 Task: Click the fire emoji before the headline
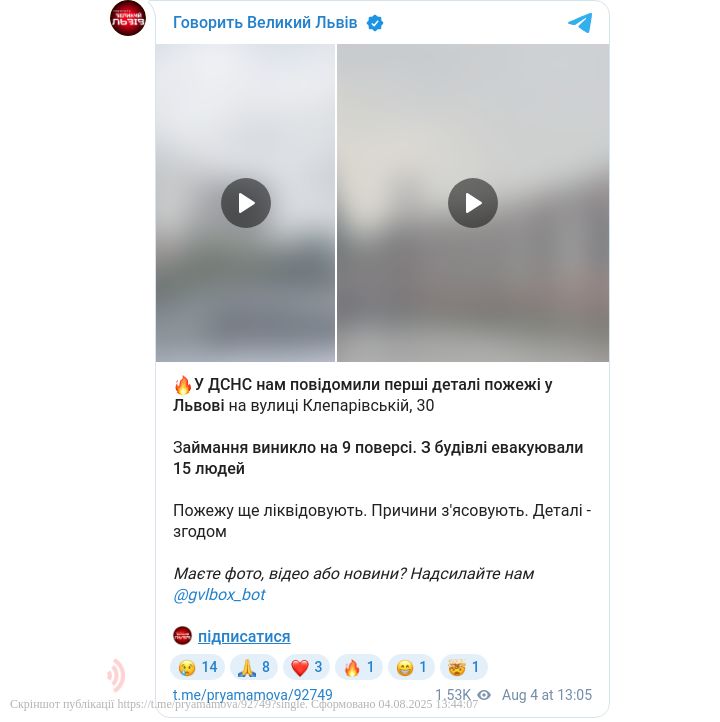[183, 385]
